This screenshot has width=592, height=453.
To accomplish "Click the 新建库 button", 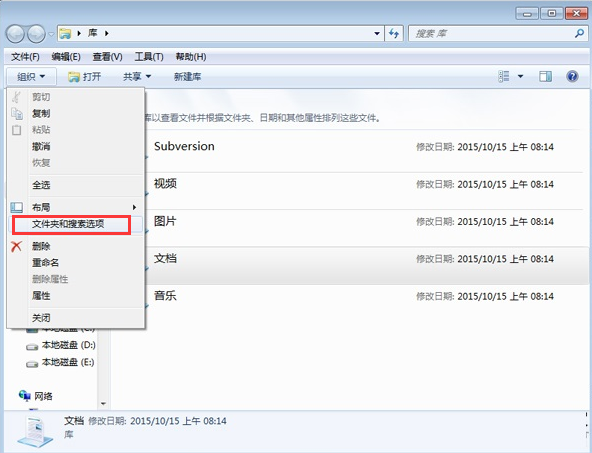I will tap(187, 77).
